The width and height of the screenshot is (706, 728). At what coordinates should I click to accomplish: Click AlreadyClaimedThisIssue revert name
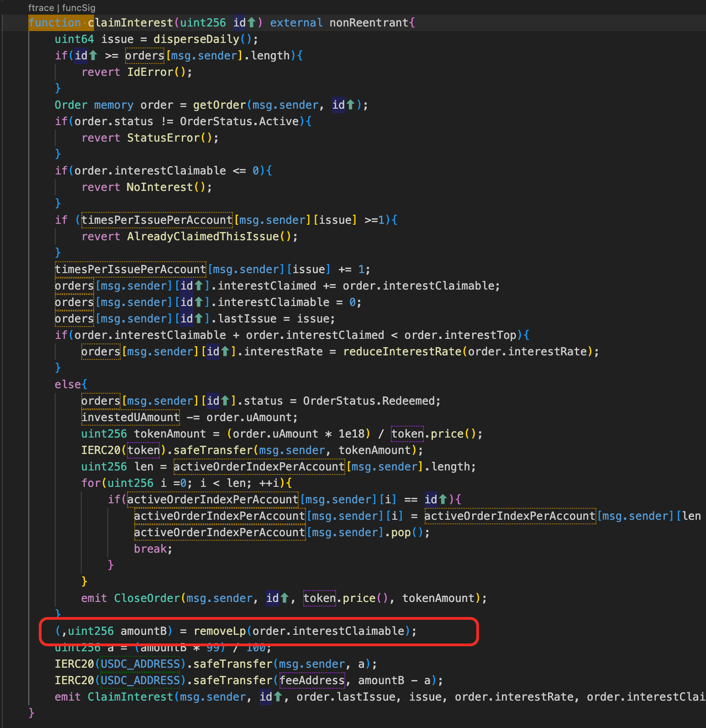203,237
